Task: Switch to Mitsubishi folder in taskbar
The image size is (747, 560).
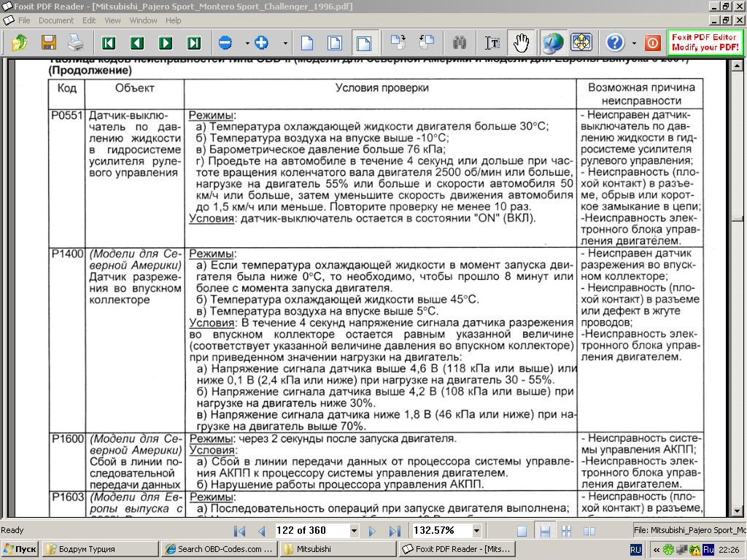Action: (x=337, y=549)
